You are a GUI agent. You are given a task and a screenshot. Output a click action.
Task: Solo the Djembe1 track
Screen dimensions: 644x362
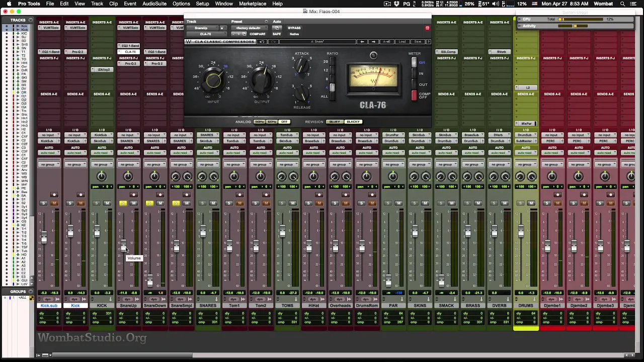click(x=547, y=203)
